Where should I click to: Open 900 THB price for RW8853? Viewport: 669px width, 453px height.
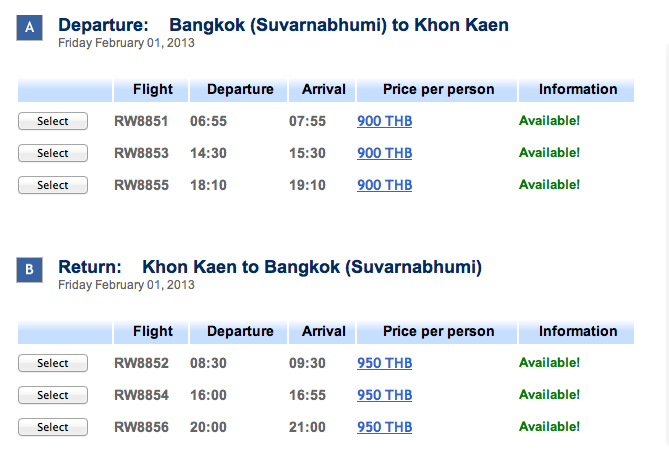(x=384, y=153)
